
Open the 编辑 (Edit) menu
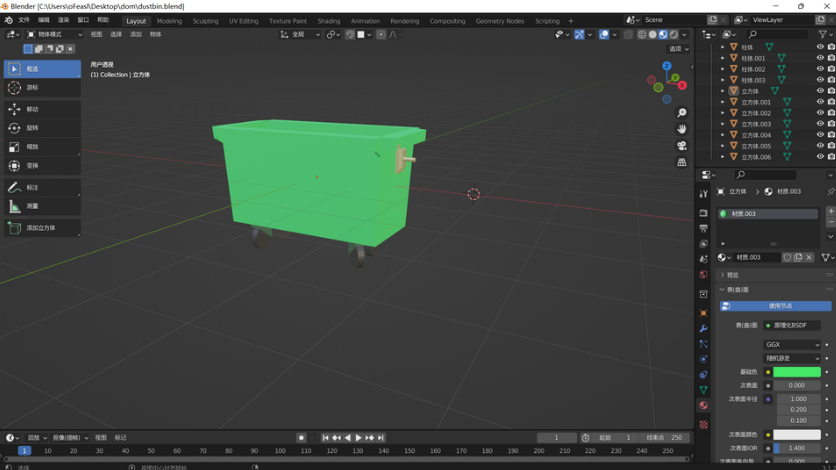pyautogui.click(x=43, y=20)
